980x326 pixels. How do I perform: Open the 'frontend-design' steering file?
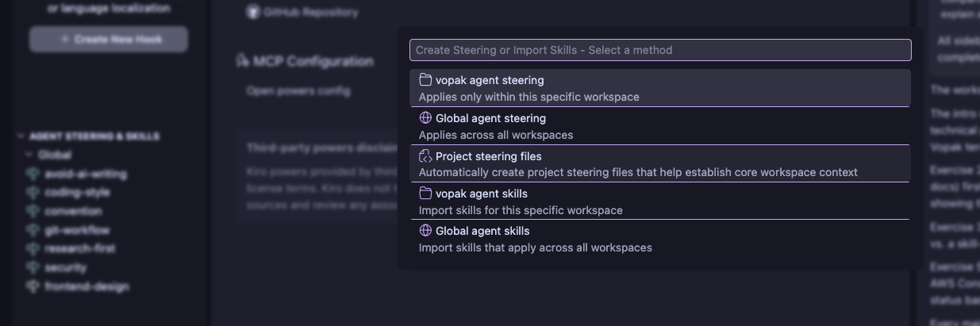tap(86, 286)
